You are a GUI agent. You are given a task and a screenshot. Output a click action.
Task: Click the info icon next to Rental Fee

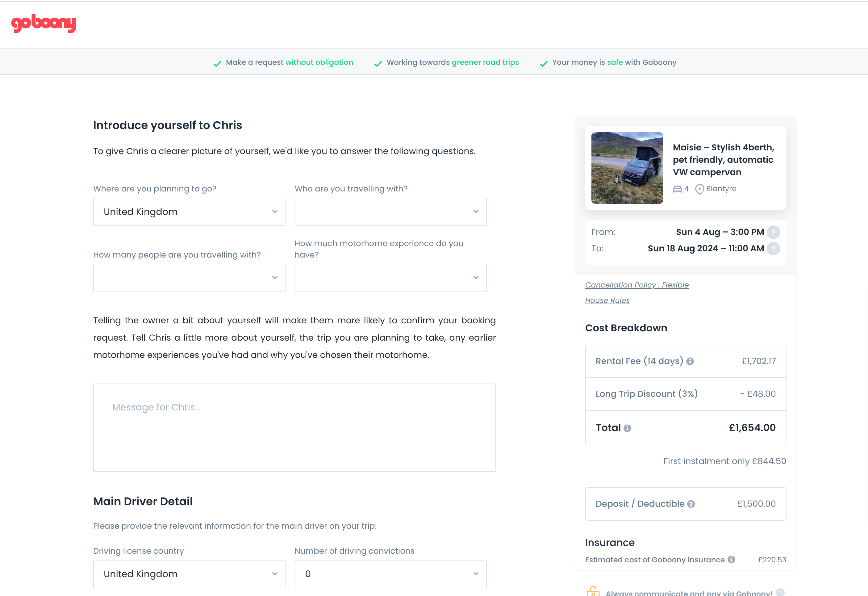point(690,361)
